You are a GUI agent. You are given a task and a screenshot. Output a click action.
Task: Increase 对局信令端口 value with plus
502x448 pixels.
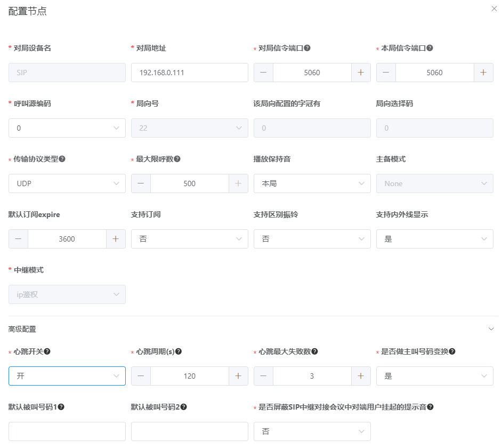[361, 73]
